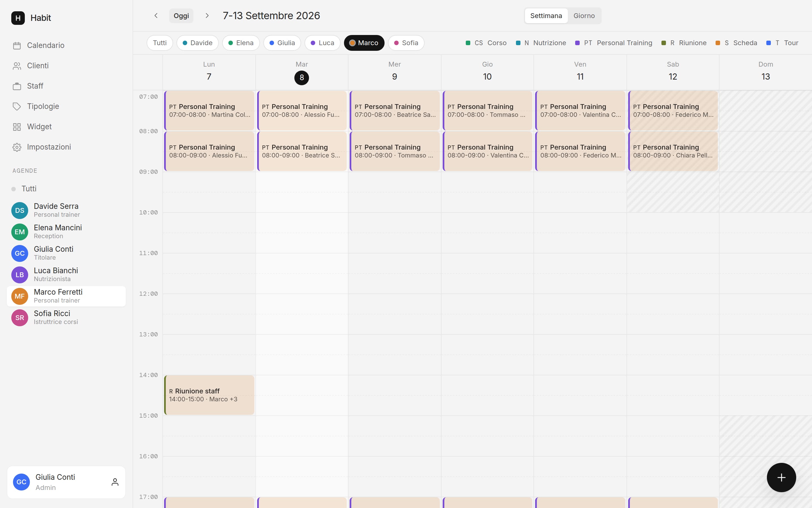Screen dimensions: 812x508
Task: Click the CS Corso legend item
Action: coord(486,43)
